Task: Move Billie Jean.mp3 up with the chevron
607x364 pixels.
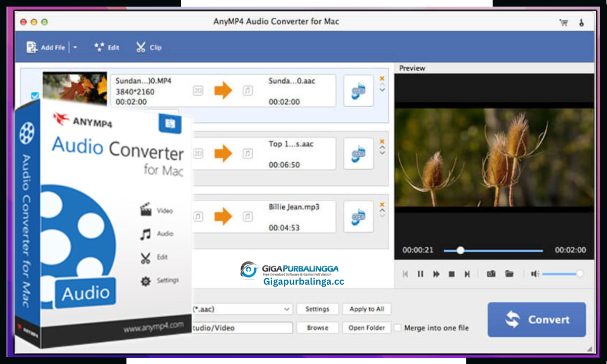Action: point(382,211)
